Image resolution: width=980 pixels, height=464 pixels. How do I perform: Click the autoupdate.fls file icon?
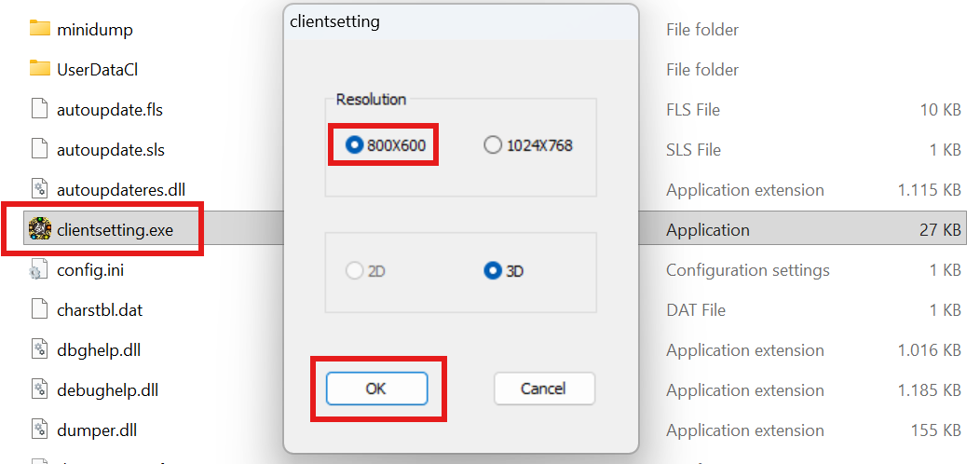point(39,109)
